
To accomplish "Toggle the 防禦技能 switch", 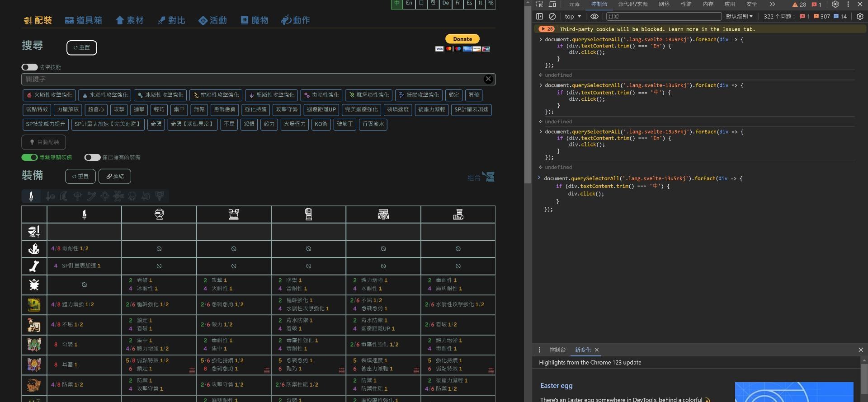I will (29, 67).
